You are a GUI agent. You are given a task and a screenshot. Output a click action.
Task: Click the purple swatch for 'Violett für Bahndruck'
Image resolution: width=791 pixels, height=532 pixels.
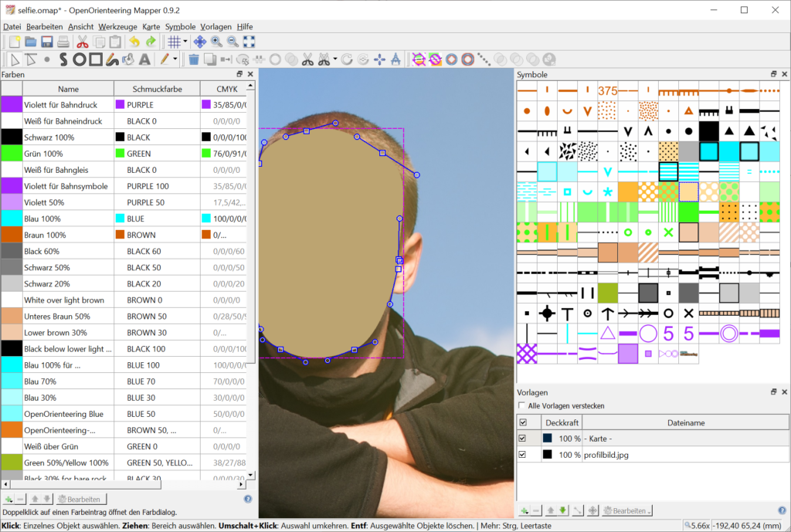tap(12, 104)
